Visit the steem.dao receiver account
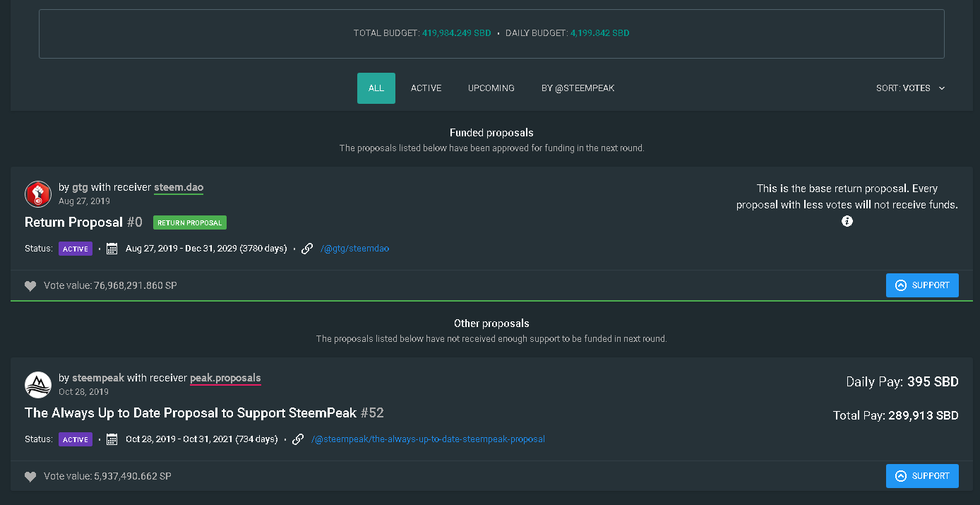 click(179, 187)
